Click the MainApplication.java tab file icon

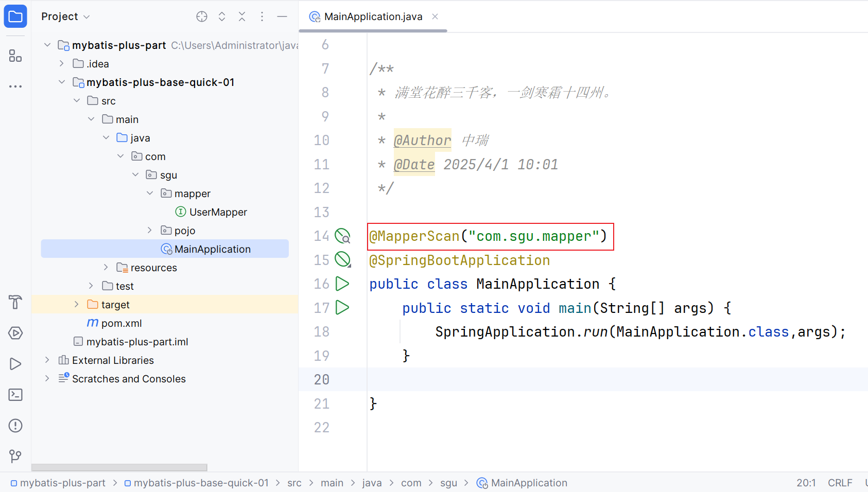tap(315, 17)
